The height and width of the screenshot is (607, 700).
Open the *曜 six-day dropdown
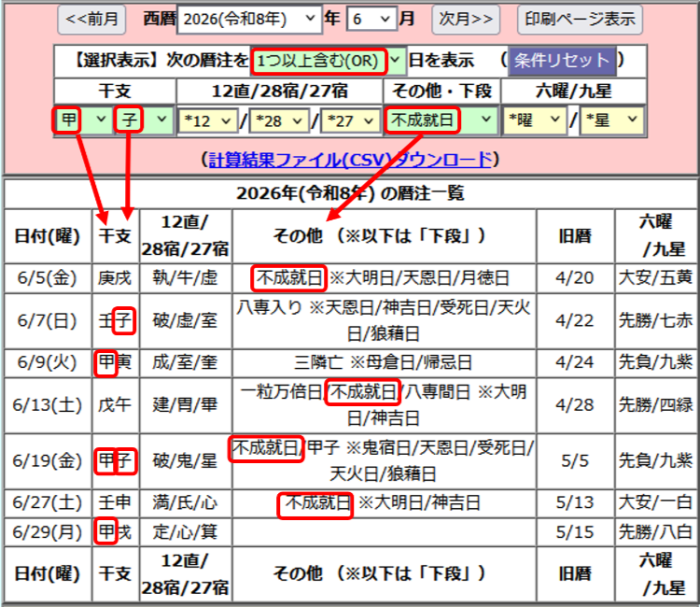[535, 120]
